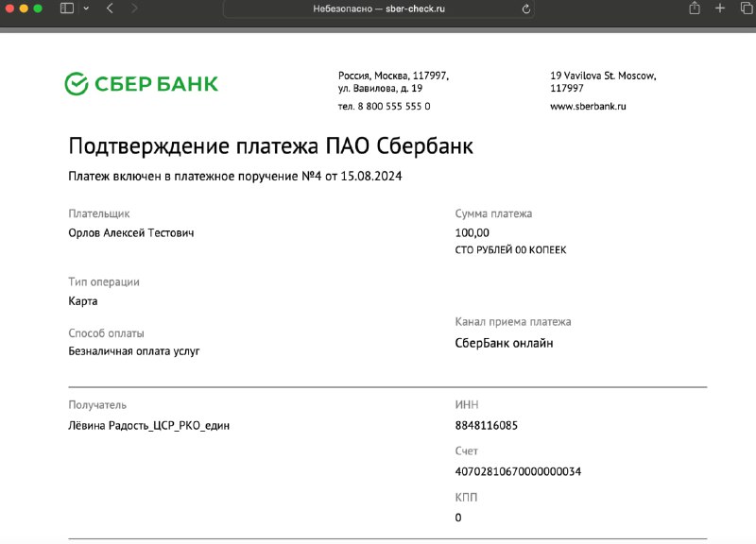
Task: Click the 'Счет' label
Action: point(466,451)
